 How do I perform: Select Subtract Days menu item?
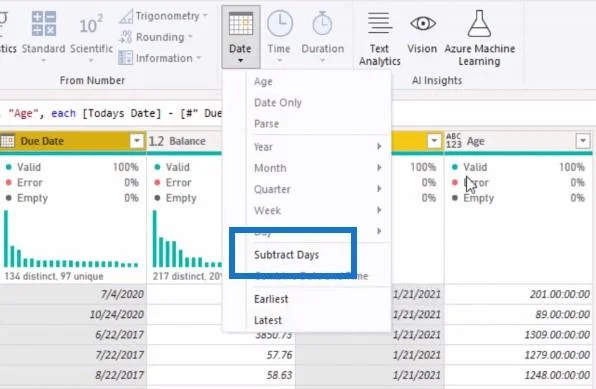(x=286, y=255)
